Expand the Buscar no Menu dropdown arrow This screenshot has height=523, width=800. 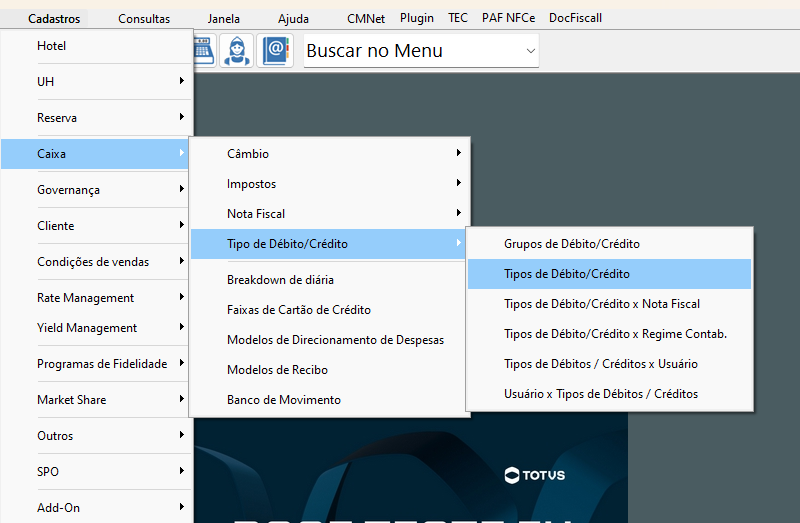click(531, 51)
